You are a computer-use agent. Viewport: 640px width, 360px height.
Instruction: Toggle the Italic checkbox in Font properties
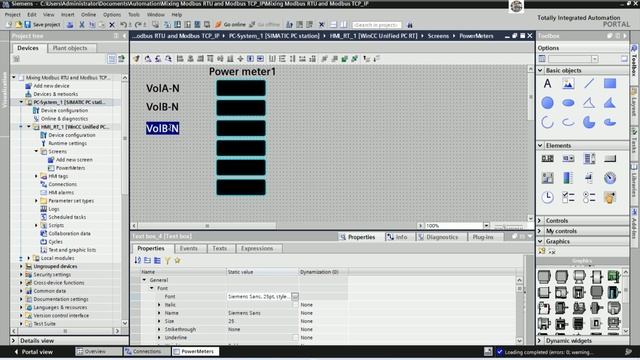point(295,305)
